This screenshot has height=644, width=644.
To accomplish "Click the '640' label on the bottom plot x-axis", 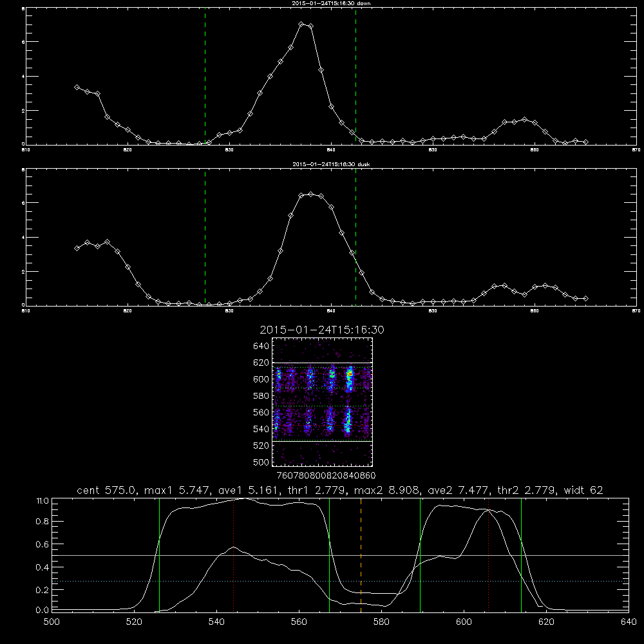I will click(629, 622).
